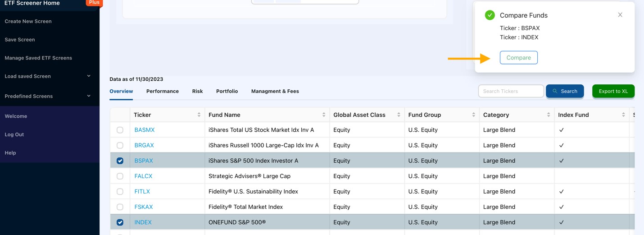Click the green success checkmark icon
Screen dimensions: 644x235
click(490, 15)
